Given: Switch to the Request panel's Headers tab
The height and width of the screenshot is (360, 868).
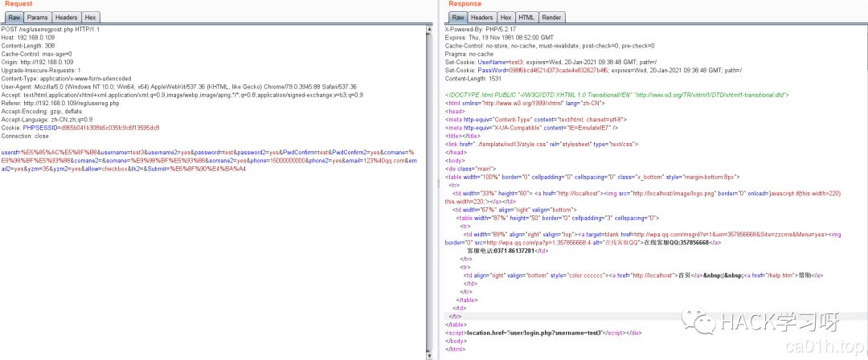Looking at the screenshot, I should (66, 18).
